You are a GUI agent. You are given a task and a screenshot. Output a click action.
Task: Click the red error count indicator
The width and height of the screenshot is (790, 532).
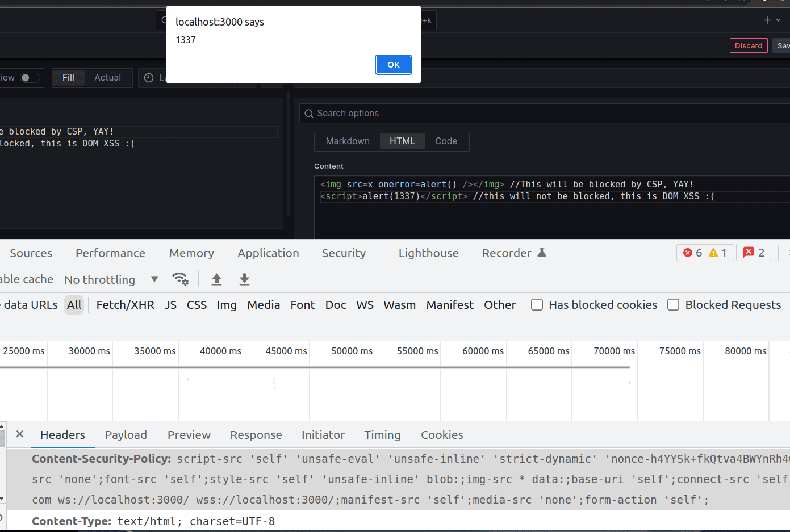tap(692, 253)
